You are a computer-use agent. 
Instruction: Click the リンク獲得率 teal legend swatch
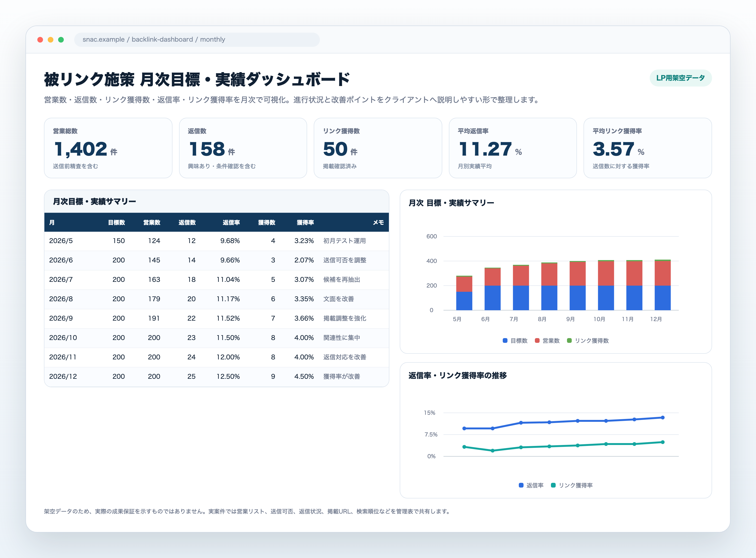coord(553,485)
